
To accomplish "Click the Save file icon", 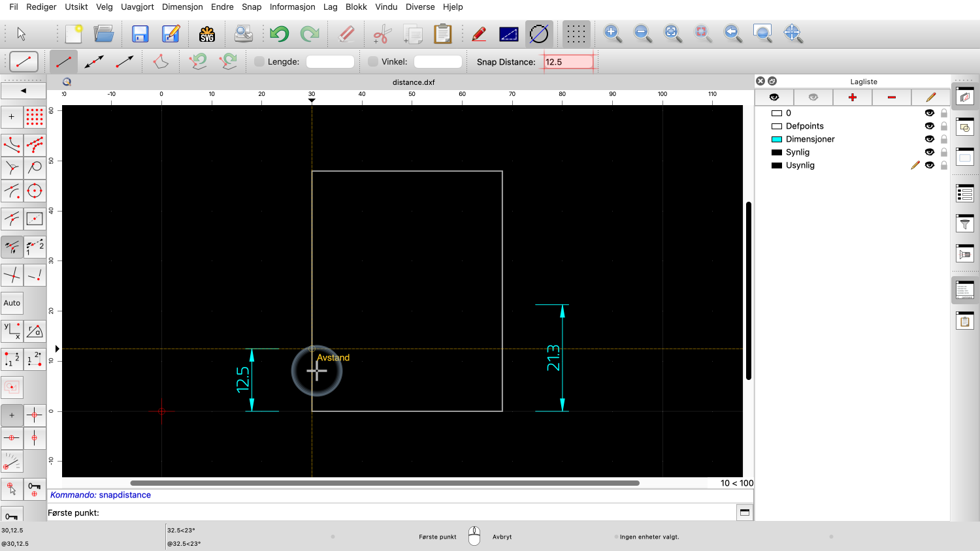I will point(140,34).
